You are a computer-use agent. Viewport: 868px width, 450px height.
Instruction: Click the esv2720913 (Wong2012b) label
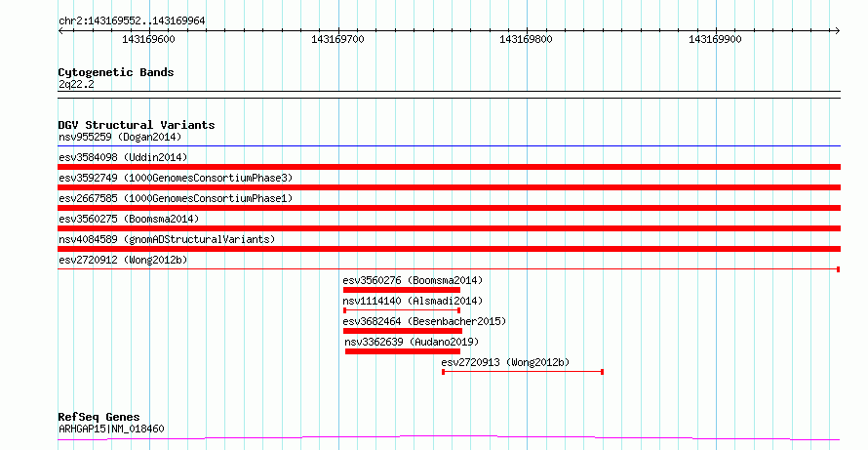(x=505, y=362)
